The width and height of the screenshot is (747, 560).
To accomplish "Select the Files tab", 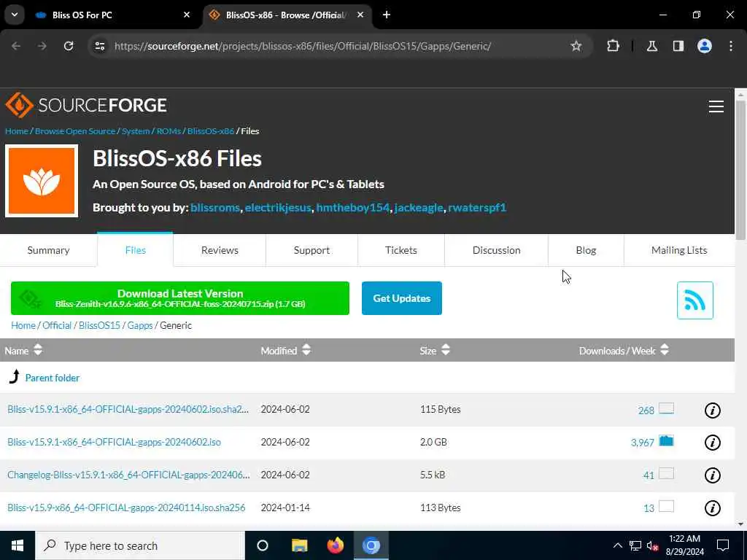I will 135,251.
